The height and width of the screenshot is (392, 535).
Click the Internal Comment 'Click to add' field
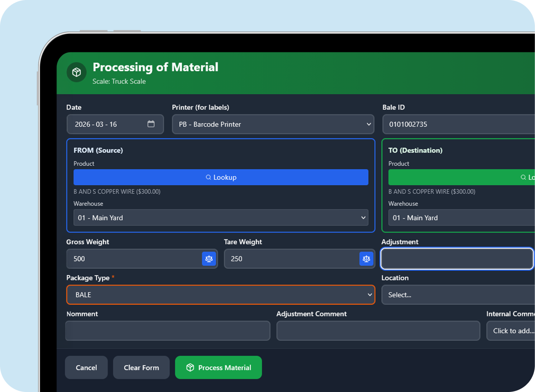(511, 331)
